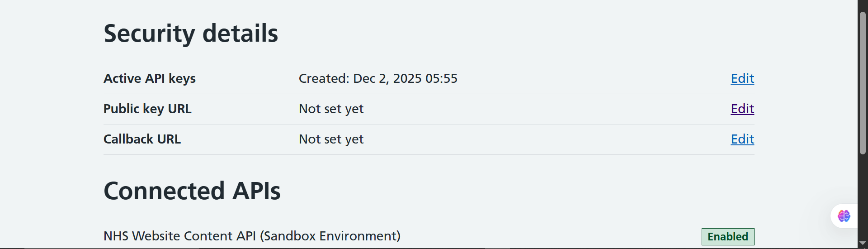Image resolution: width=868 pixels, height=249 pixels.
Task: Click the Security details heading
Action: (x=191, y=34)
